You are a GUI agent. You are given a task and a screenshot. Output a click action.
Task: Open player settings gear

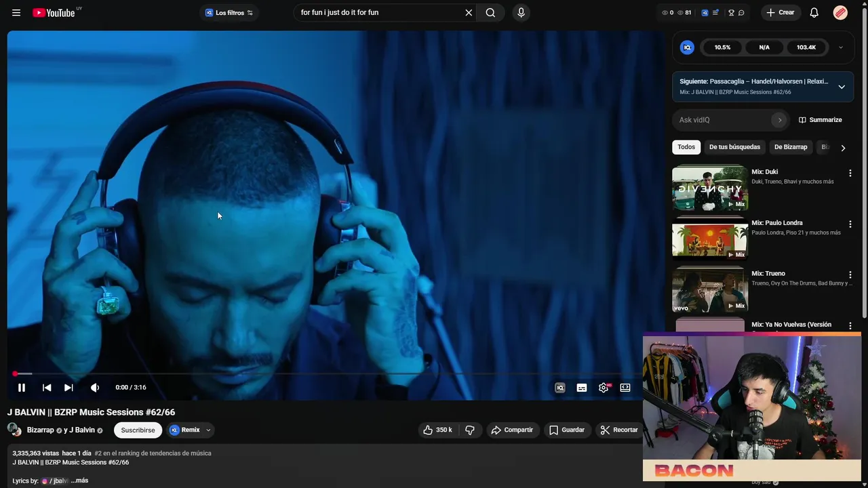click(604, 388)
